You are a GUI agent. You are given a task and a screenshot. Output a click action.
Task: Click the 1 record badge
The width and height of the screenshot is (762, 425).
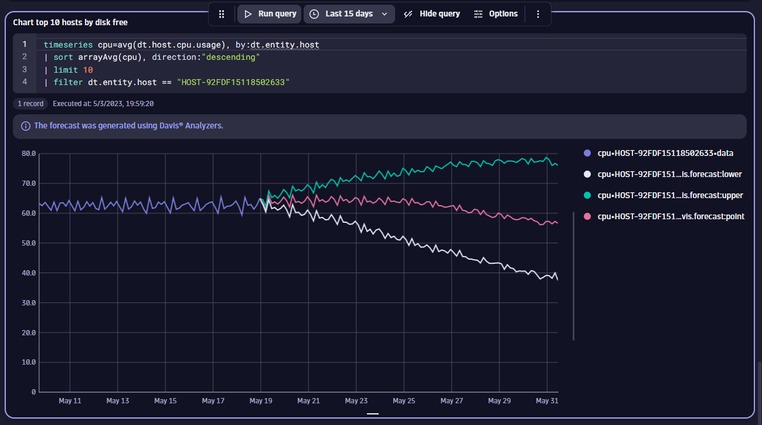click(30, 103)
